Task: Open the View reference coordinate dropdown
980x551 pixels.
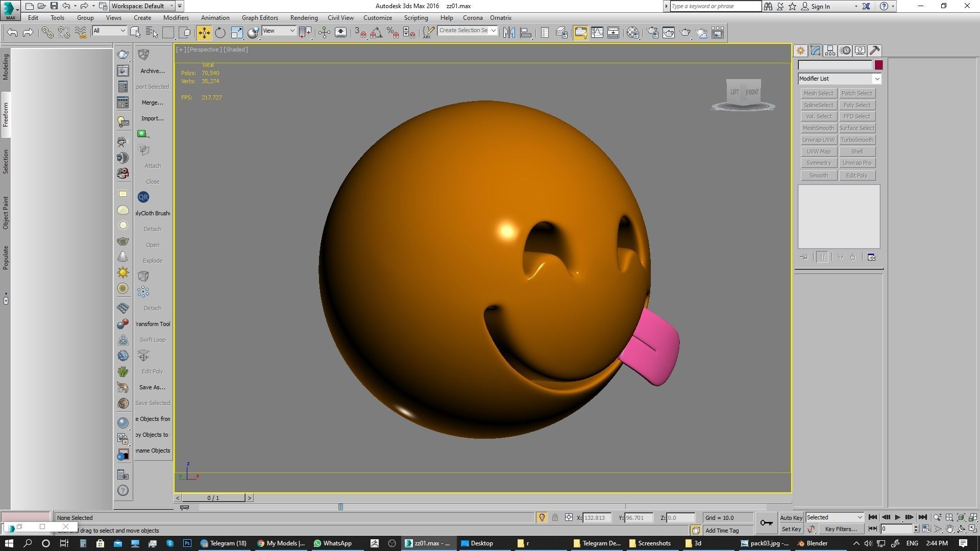Action: pos(279,31)
